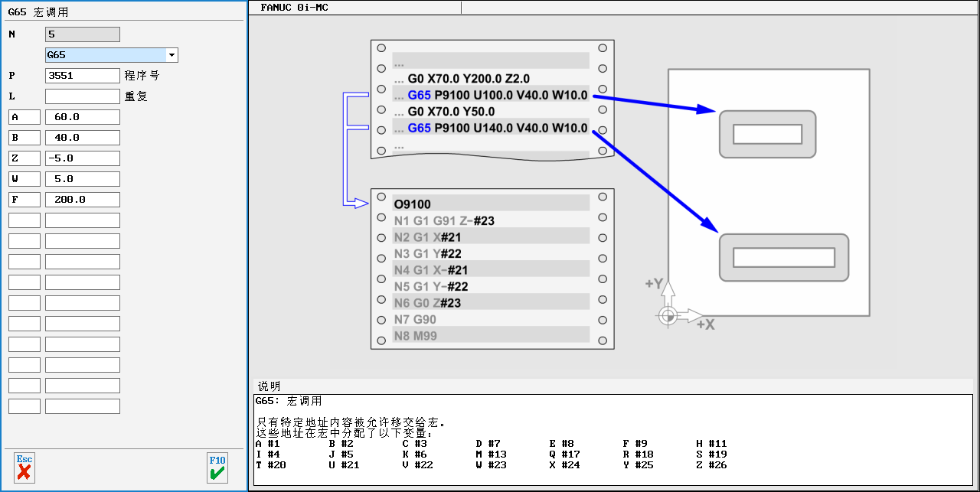Viewport: 980px width, 492px height.
Task: Click the O9100 program header in diagram
Action: [x=413, y=204]
